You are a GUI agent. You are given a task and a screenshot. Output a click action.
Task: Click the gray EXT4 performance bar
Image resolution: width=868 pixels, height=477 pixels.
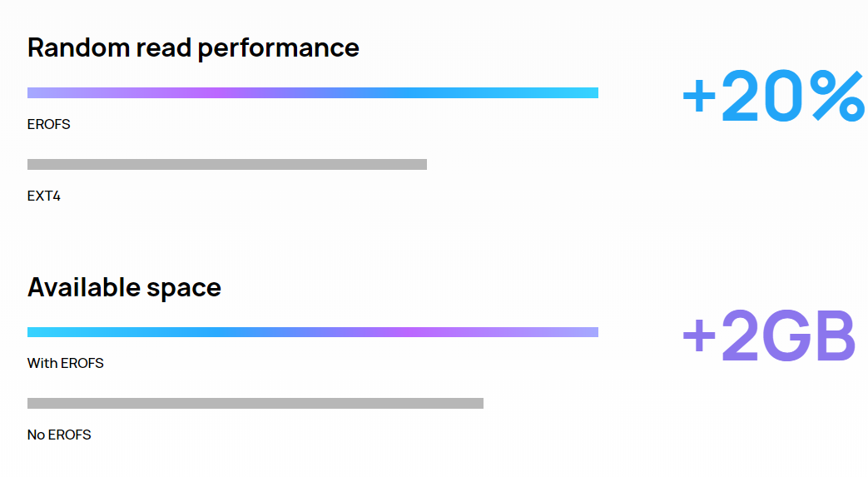pos(226,165)
